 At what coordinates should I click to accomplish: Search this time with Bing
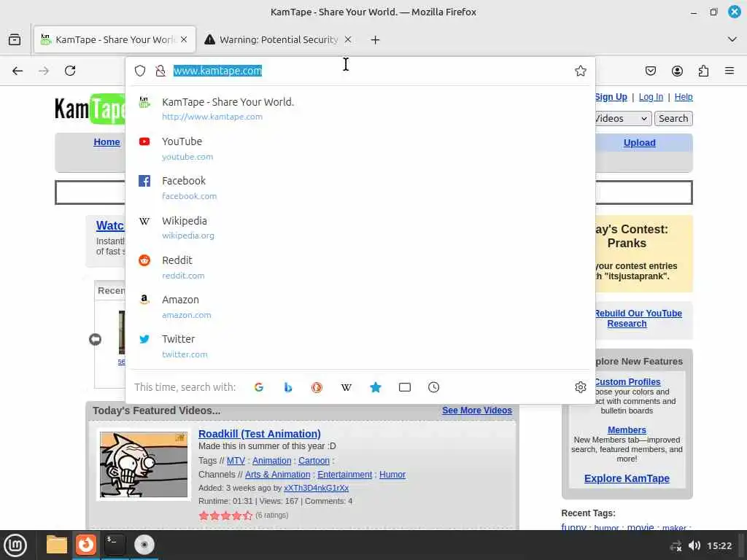[287, 387]
